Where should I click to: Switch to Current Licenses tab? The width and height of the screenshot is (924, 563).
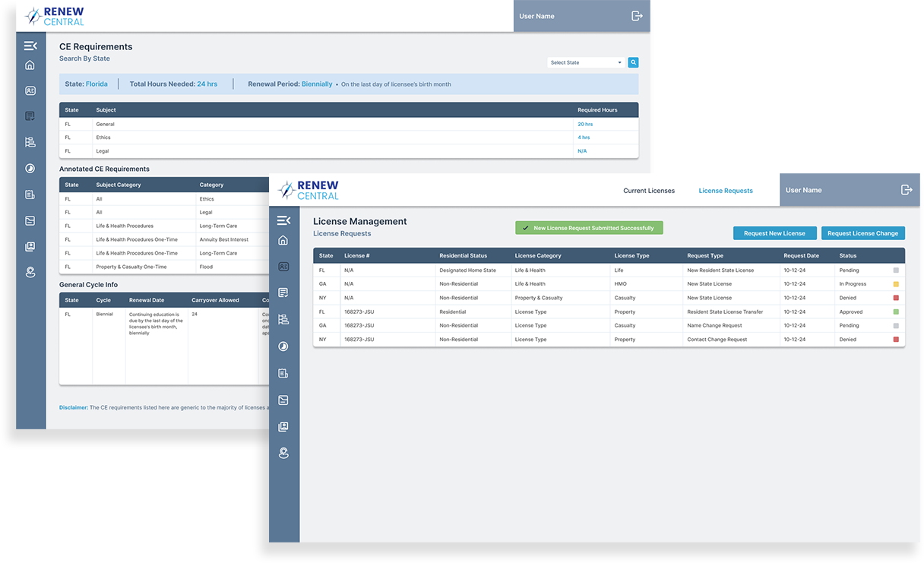click(649, 191)
